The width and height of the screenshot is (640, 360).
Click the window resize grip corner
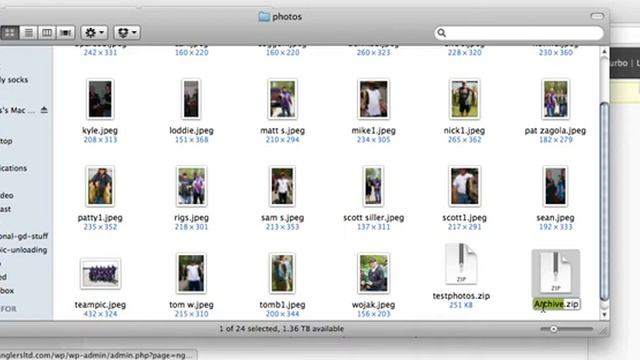[603, 331]
